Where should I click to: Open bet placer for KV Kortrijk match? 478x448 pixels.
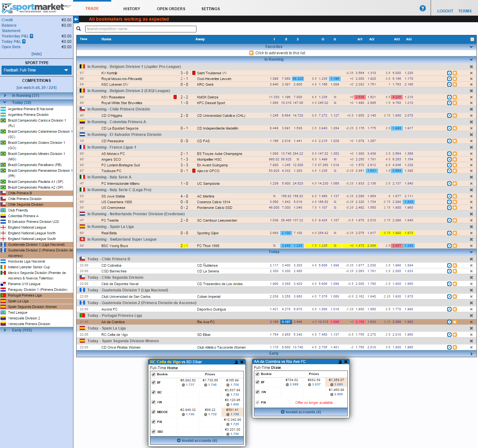pyautogui.click(x=449, y=73)
